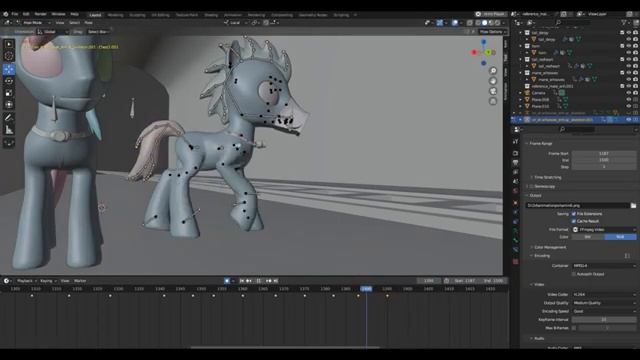Open the Marker menu in the timeline header
Screen dimensions: 640x360
tap(80, 281)
